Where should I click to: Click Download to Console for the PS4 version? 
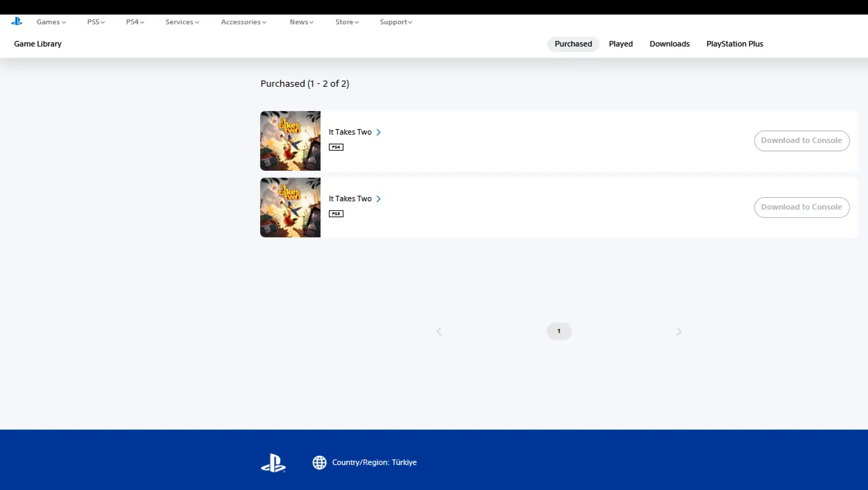click(x=801, y=141)
